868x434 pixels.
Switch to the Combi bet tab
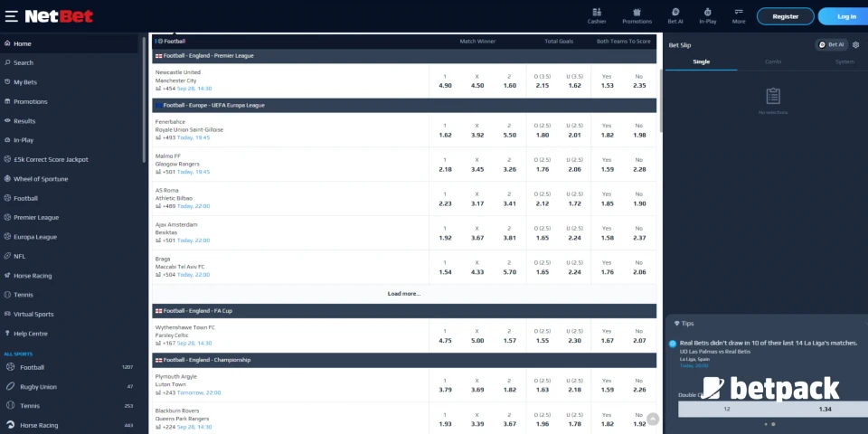click(773, 62)
